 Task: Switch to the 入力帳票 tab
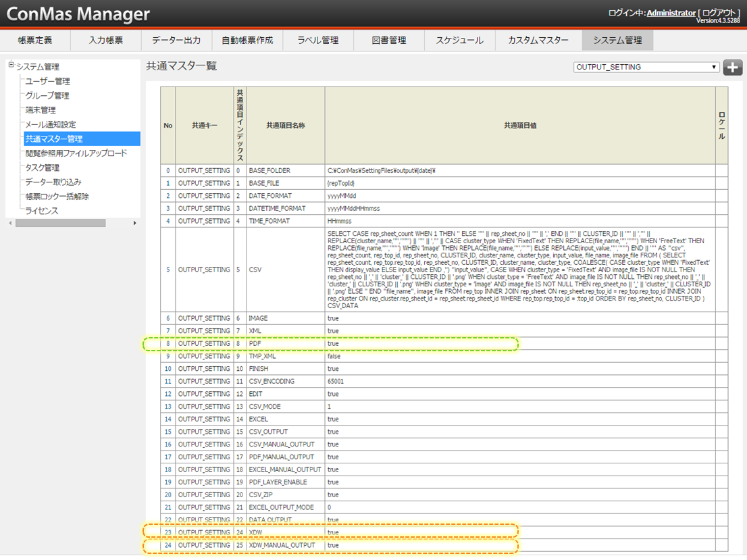(x=106, y=41)
